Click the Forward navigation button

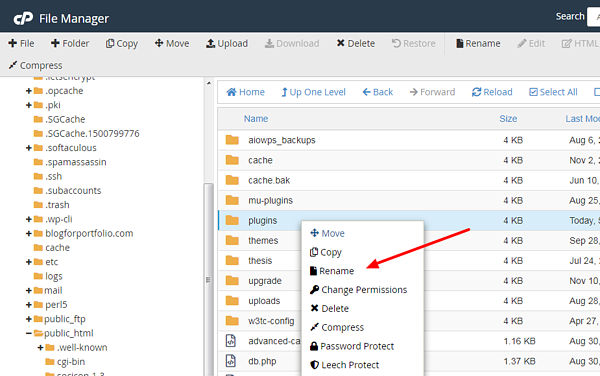click(432, 92)
